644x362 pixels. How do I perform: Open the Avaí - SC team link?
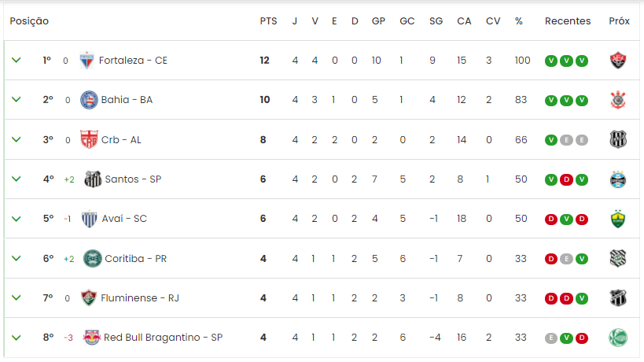[x=124, y=219]
